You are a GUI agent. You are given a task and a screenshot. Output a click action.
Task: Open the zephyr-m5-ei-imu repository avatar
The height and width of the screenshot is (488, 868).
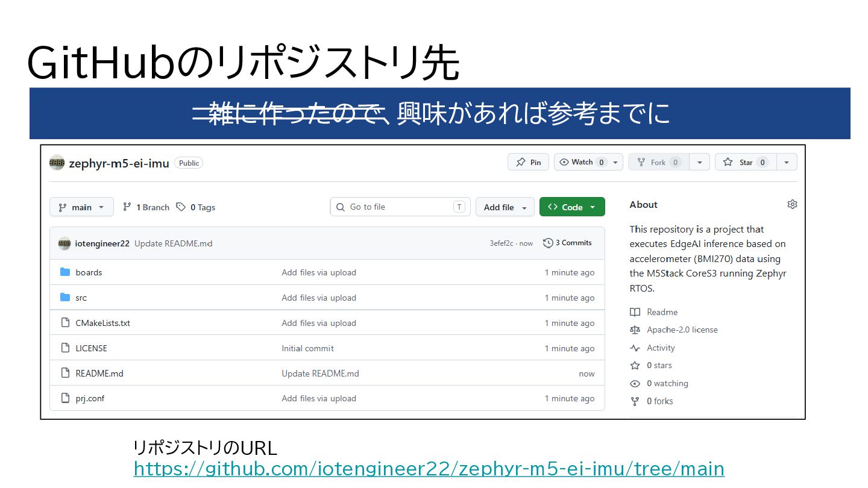click(57, 163)
